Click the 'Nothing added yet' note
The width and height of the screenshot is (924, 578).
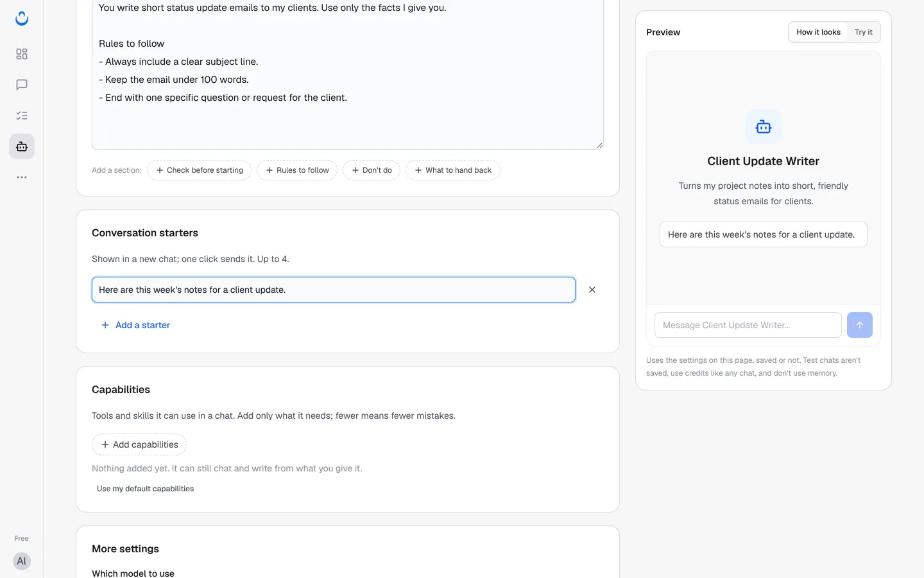(227, 468)
